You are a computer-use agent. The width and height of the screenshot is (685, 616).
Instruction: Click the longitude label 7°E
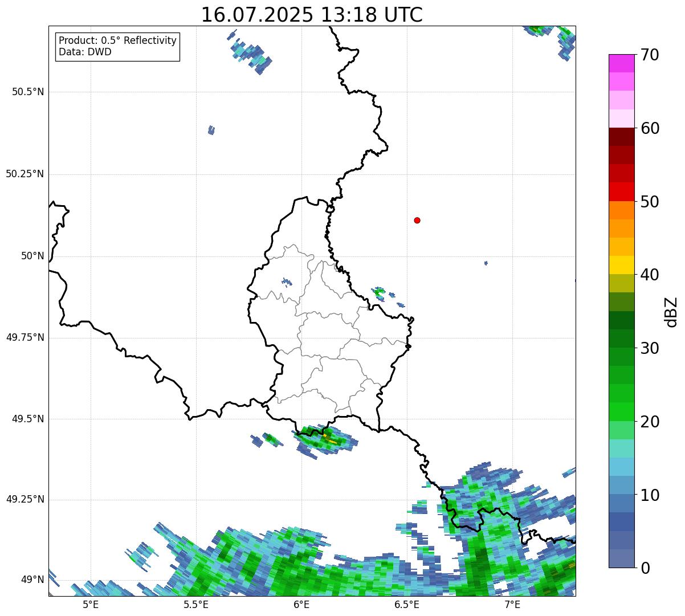point(512,605)
